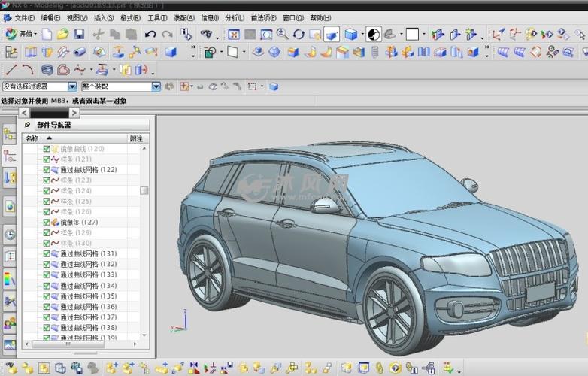This screenshot has height=376, width=588.
Task: Click the Undo arrow icon
Action: tap(150, 34)
